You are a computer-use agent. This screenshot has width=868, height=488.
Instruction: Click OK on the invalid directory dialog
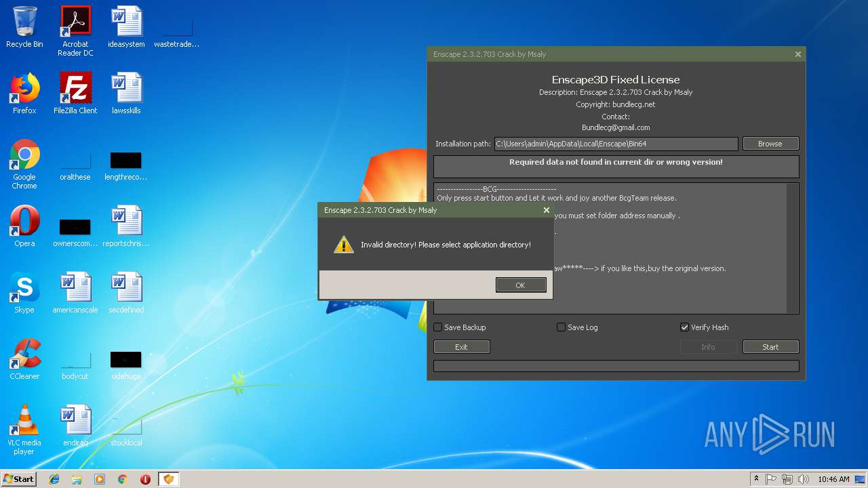pos(521,285)
